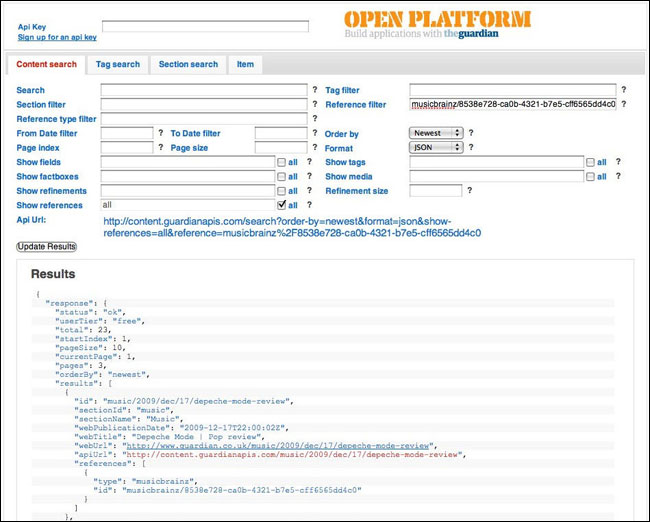Focus the Section filter field

click(204, 104)
